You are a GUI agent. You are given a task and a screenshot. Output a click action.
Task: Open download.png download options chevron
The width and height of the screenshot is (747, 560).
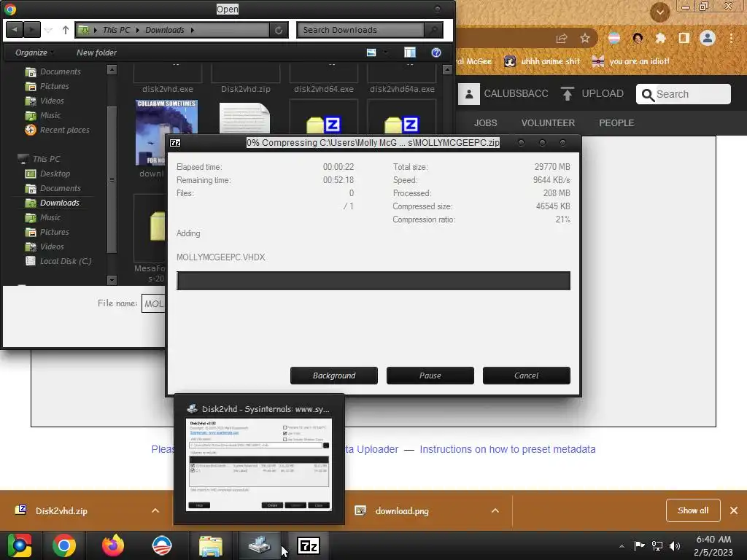(x=495, y=510)
